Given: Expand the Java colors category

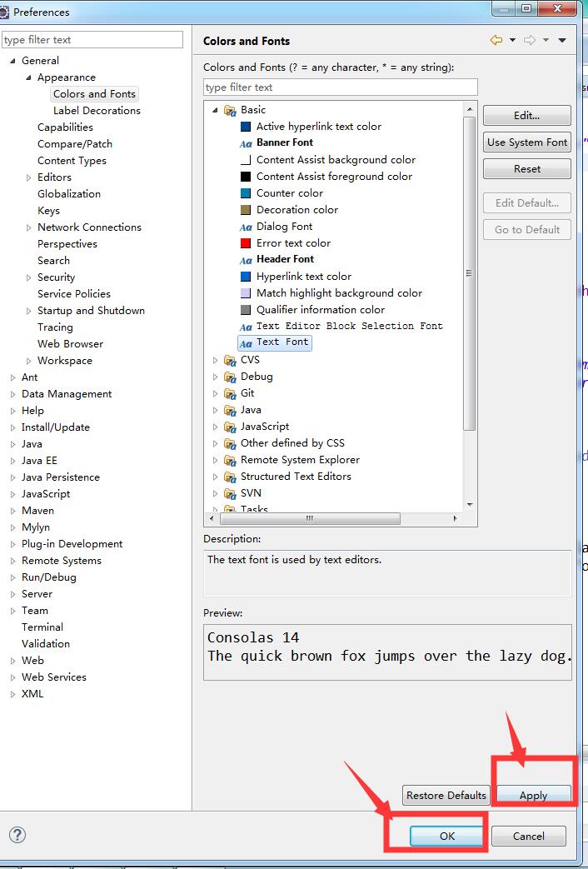Looking at the screenshot, I should (x=215, y=410).
